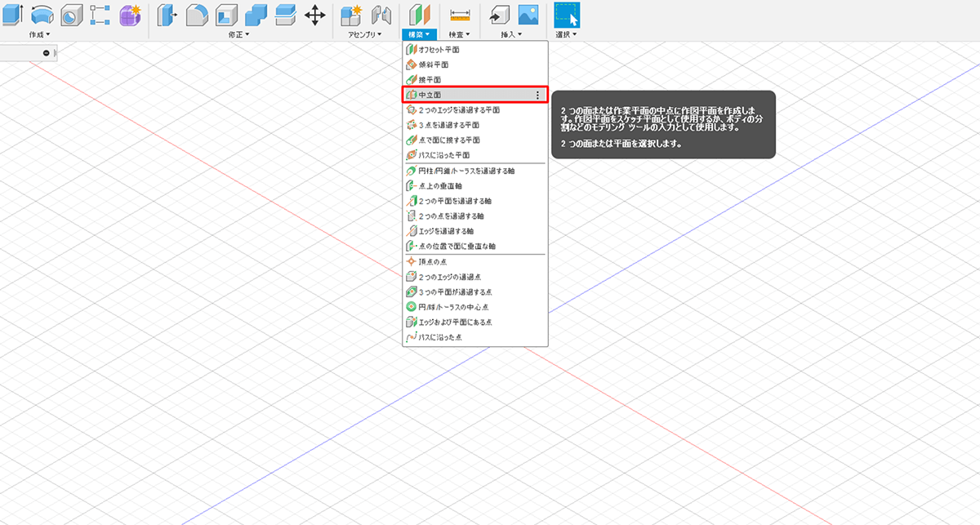Select the Create Form purple icon

coord(130,14)
